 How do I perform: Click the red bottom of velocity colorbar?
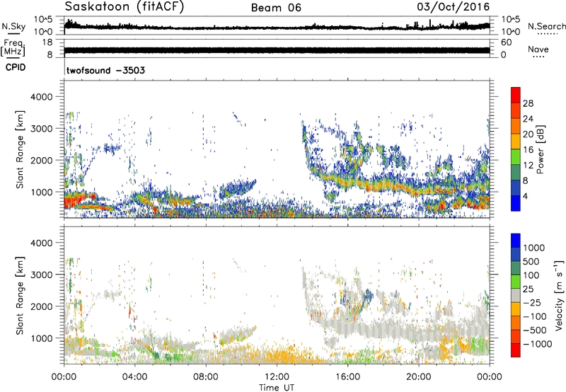pyautogui.click(x=516, y=350)
